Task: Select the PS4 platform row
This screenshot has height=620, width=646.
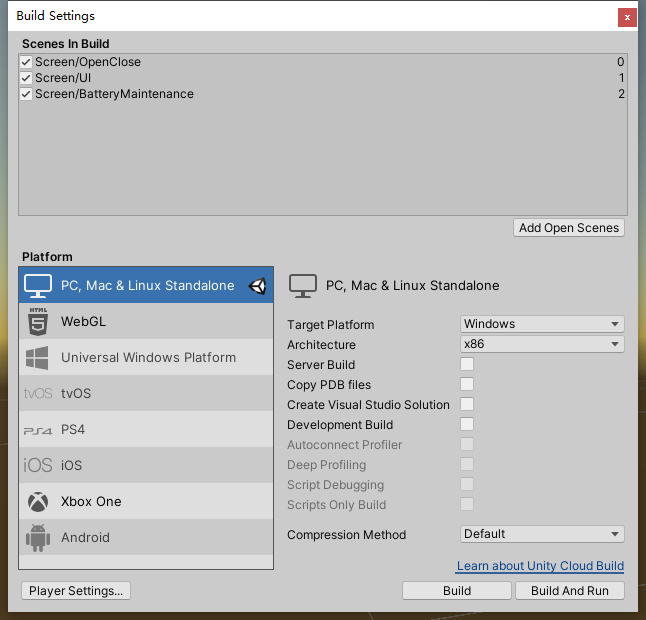Action: point(146,429)
